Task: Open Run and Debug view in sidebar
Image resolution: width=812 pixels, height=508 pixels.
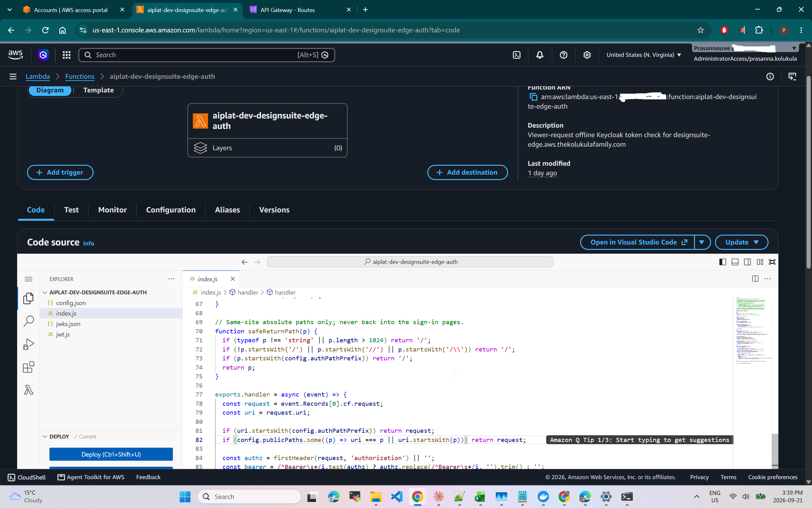Action: point(29,344)
